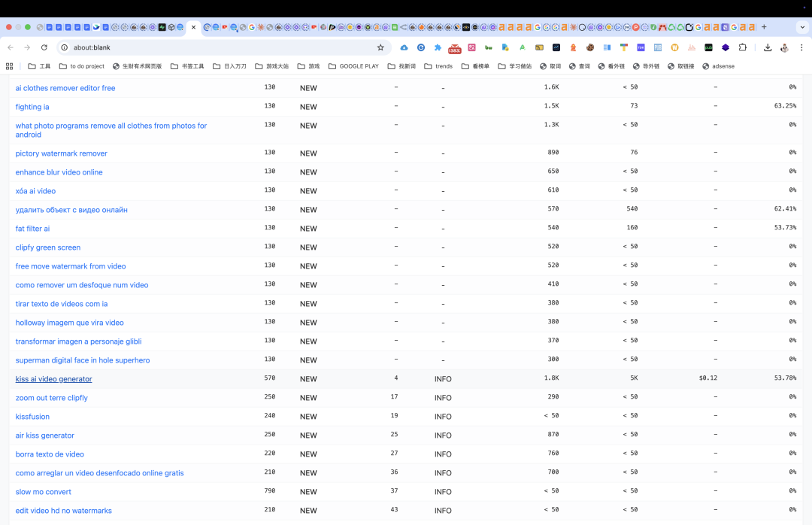Viewport: 812px width, 525px height.
Task: Open the 'kissfusion' keyword link
Action: tap(32, 417)
